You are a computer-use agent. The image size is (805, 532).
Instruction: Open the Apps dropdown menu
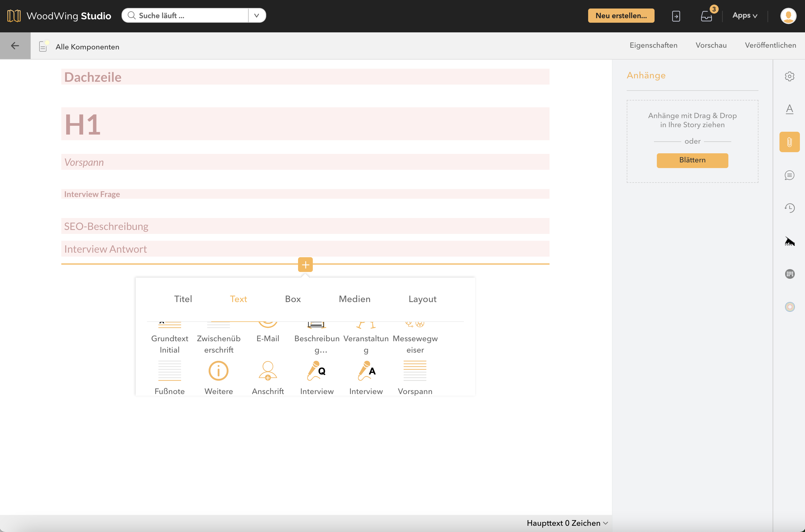(x=745, y=16)
